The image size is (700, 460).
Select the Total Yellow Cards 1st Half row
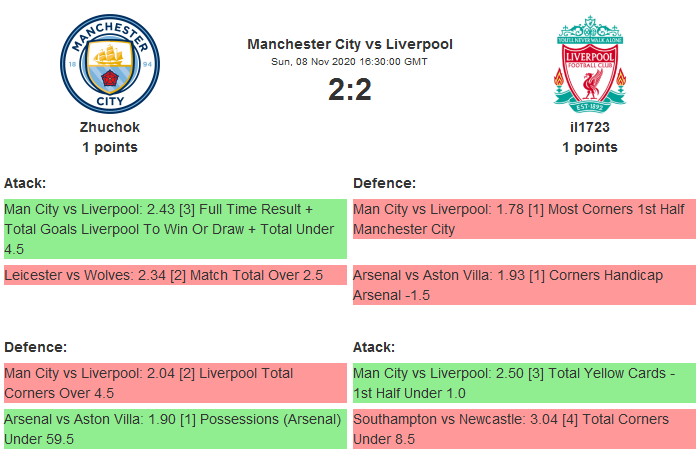pyautogui.click(x=524, y=383)
